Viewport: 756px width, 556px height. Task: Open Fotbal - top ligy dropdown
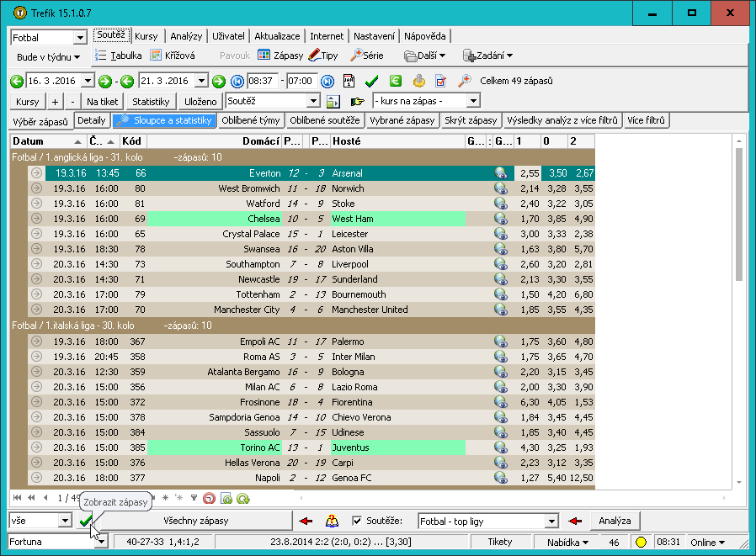tap(552, 522)
